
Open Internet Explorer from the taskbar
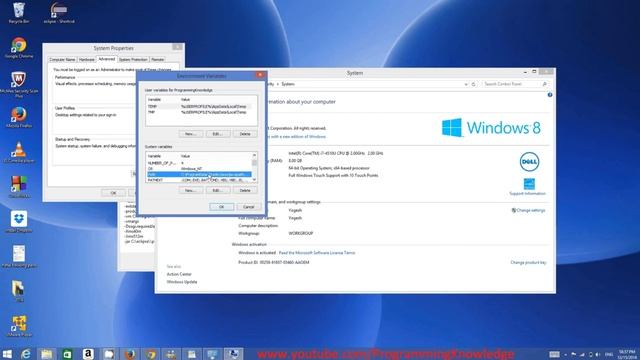point(26,354)
